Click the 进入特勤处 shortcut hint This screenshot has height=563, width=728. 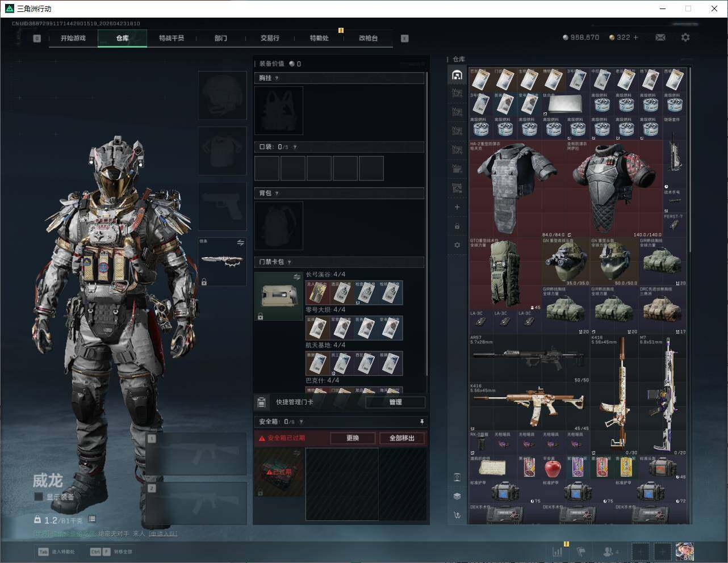(56, 552)
